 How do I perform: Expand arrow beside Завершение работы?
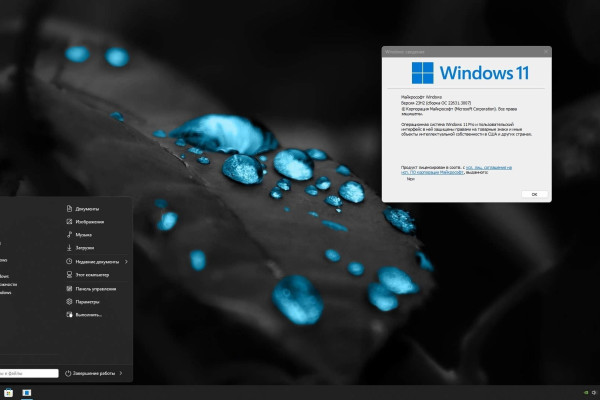click(121, 373)
